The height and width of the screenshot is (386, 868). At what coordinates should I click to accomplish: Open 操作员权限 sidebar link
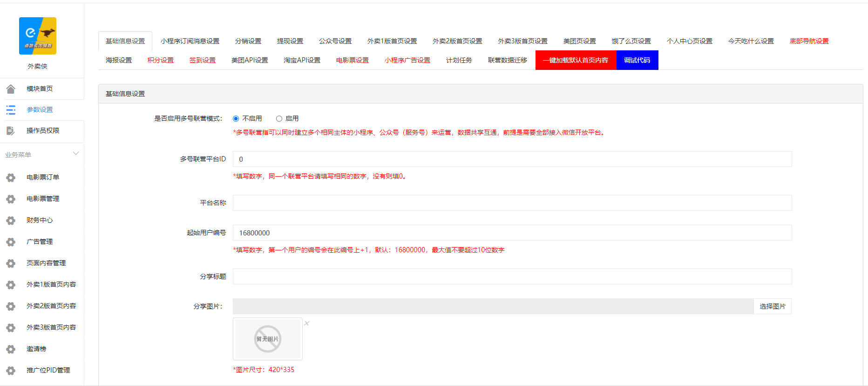point(43,131)
